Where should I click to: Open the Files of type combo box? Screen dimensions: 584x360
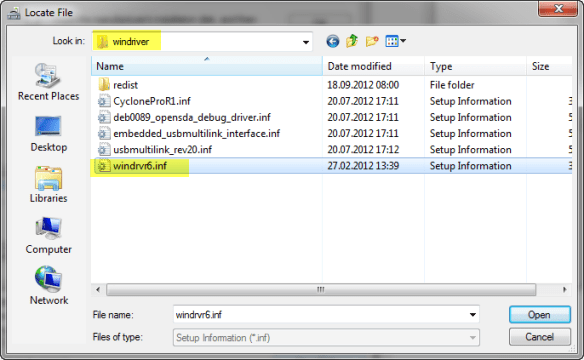click(x=326, y=338)
